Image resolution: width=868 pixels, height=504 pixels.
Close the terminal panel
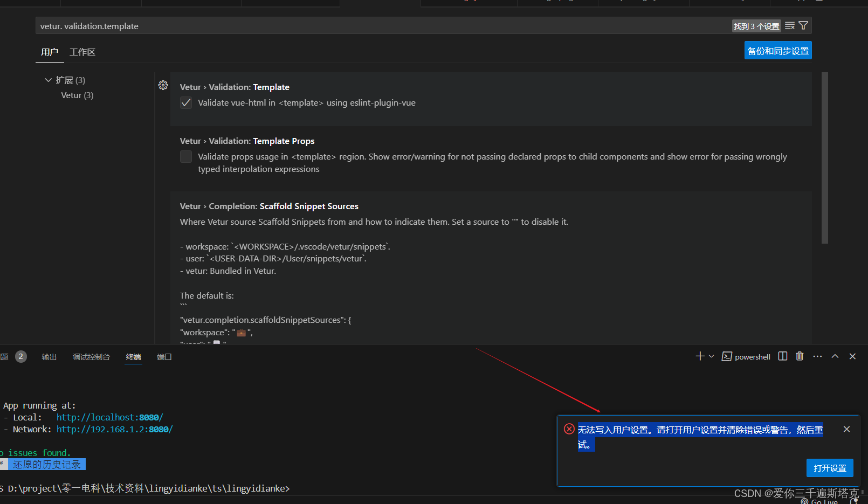tap(852, 356)
